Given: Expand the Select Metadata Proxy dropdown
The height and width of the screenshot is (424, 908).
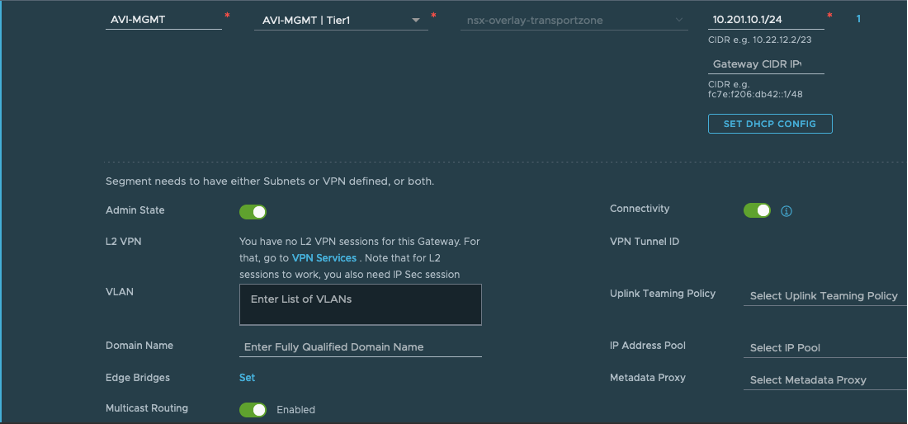Looking at the screenshot, I should [x=825, y=380].
